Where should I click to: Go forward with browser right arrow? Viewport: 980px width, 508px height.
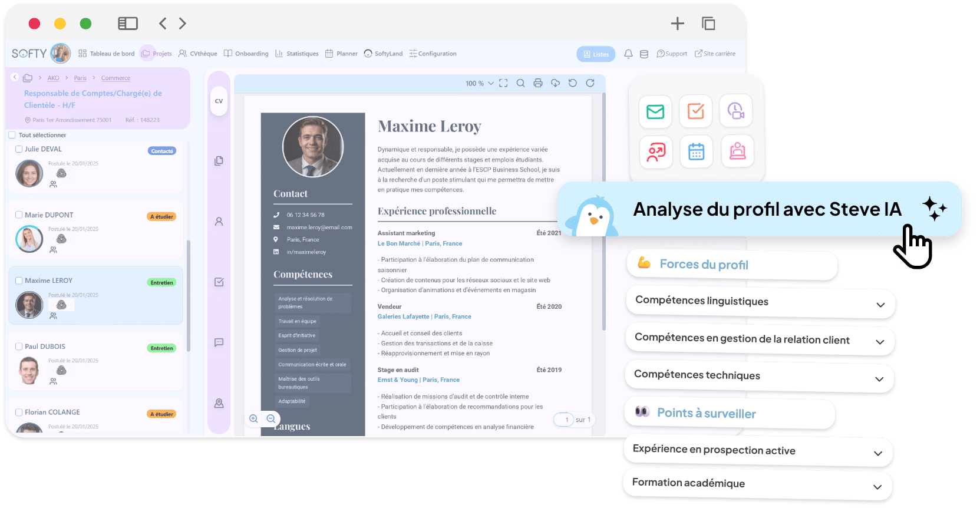pyautogui.click(x=183, y=24)
